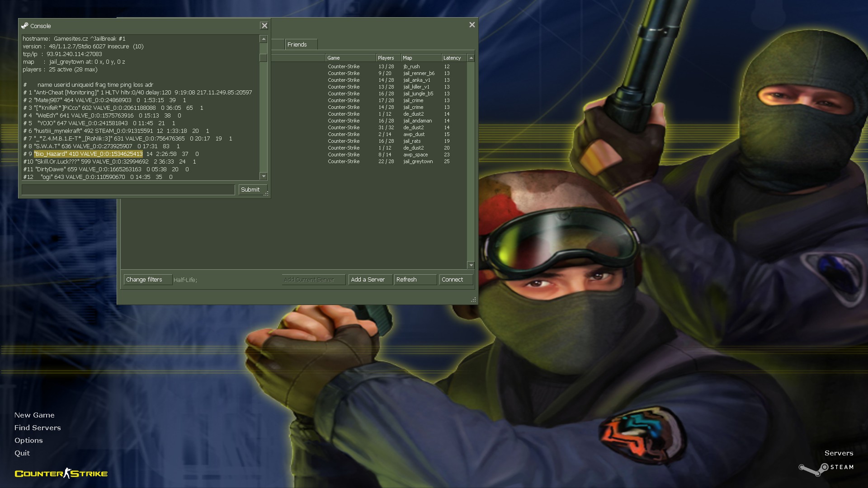Sort servers by Latency column
868x488 pixels.
point(454,58)
